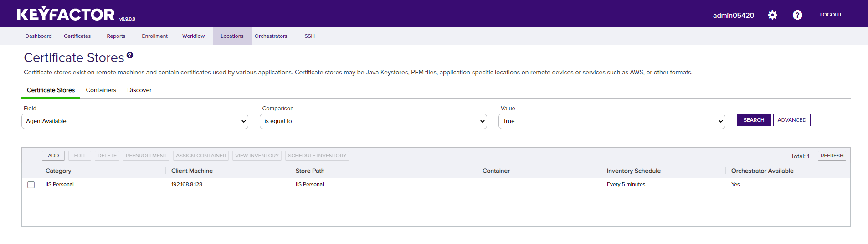
Task: Open the Comparison dropdown
Action: click(373, 121)
